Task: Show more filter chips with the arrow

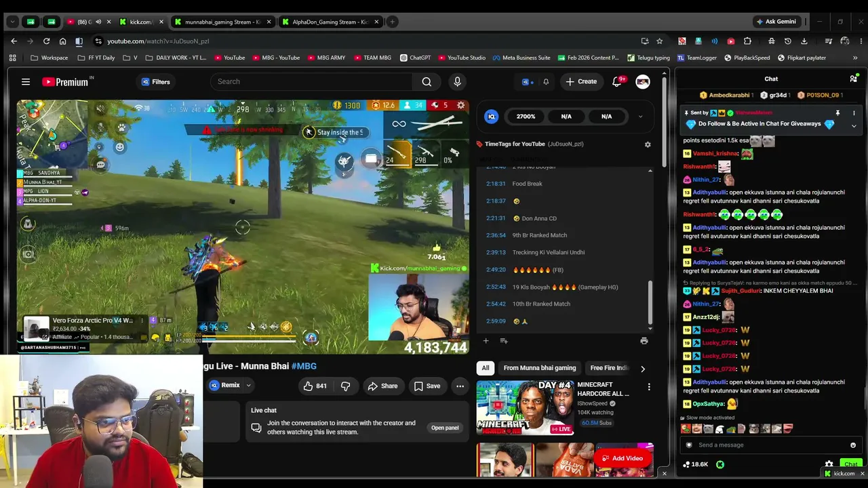Action: point(643,369)
